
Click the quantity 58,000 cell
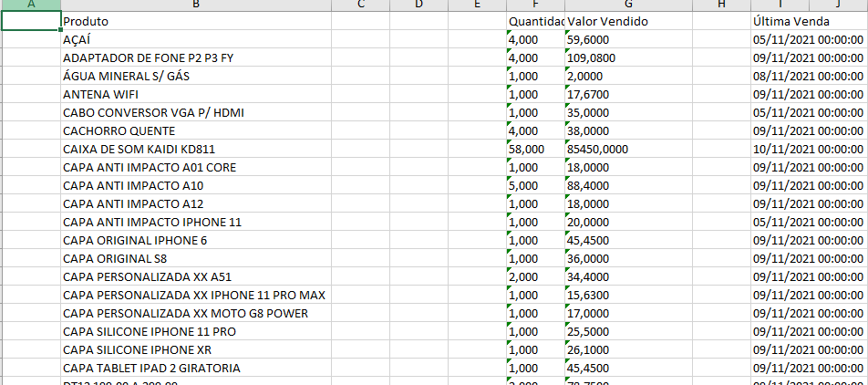(536, 149)
